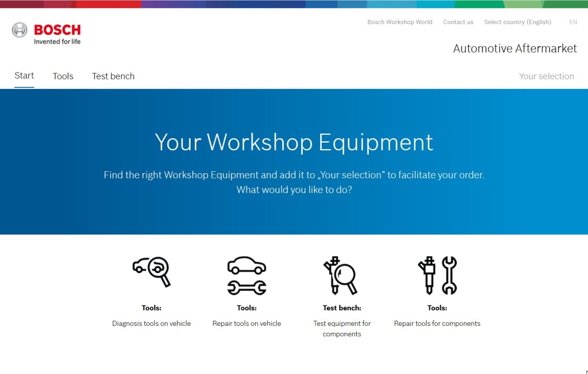Select the Diagnosis tools on vehicle icon
The width and height of the screenshot is (588, 374).
click(x=152, y=272)
